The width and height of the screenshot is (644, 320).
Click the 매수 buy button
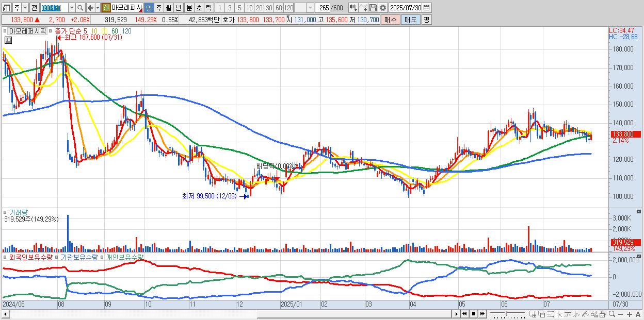[x=391, y=20]
